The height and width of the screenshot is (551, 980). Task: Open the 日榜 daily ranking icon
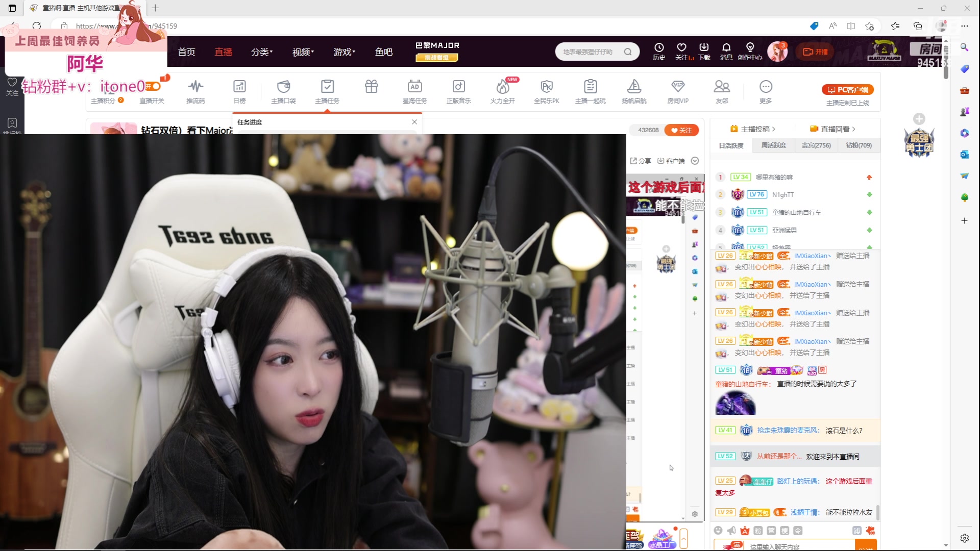point(239,91)
